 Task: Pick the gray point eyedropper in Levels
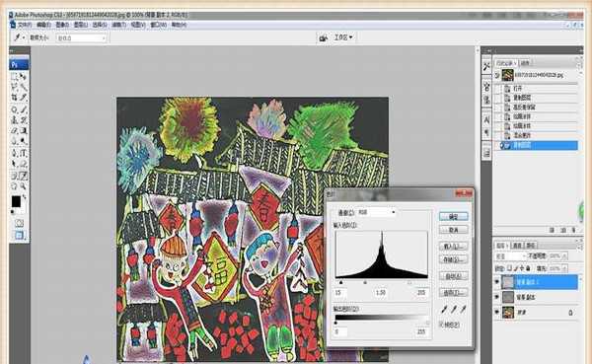454,310
